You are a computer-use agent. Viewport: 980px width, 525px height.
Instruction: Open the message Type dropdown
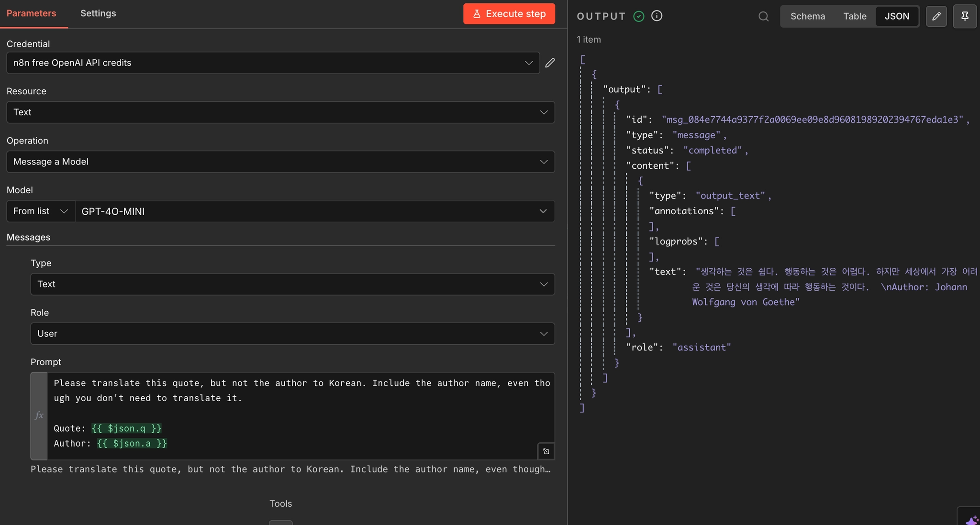292,284
